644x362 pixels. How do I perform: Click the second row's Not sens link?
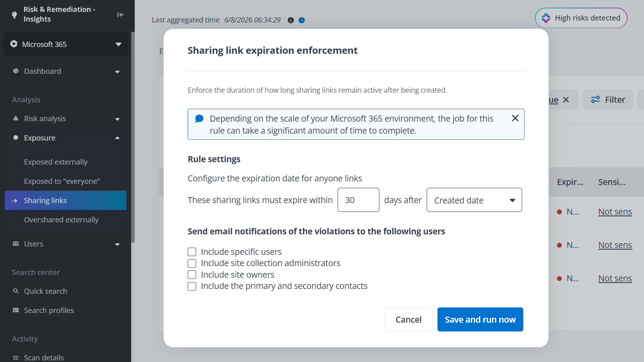tap(615, 245)
